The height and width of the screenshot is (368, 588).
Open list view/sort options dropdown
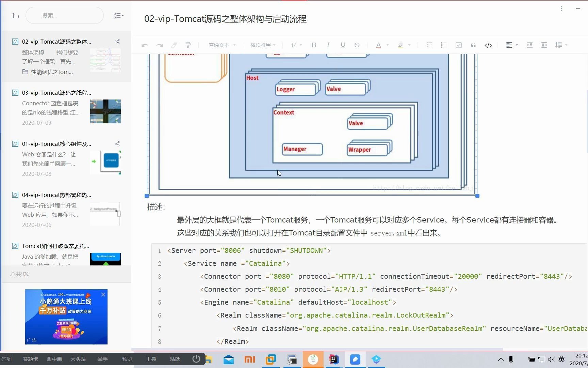118,15
